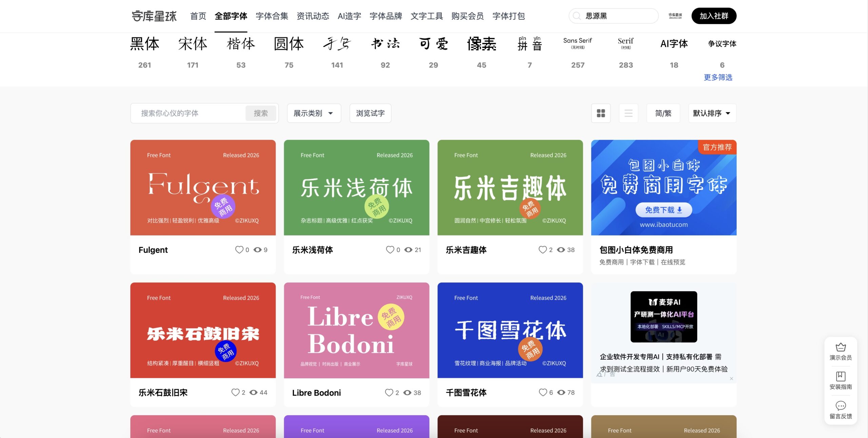Screen dimensions: 868x438
Task: Go to 首页 nav item
Action: click(198, 16)
